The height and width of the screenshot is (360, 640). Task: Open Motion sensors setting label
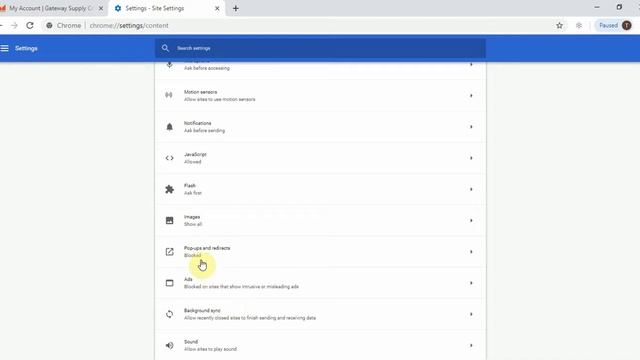(x=200, y=92)
